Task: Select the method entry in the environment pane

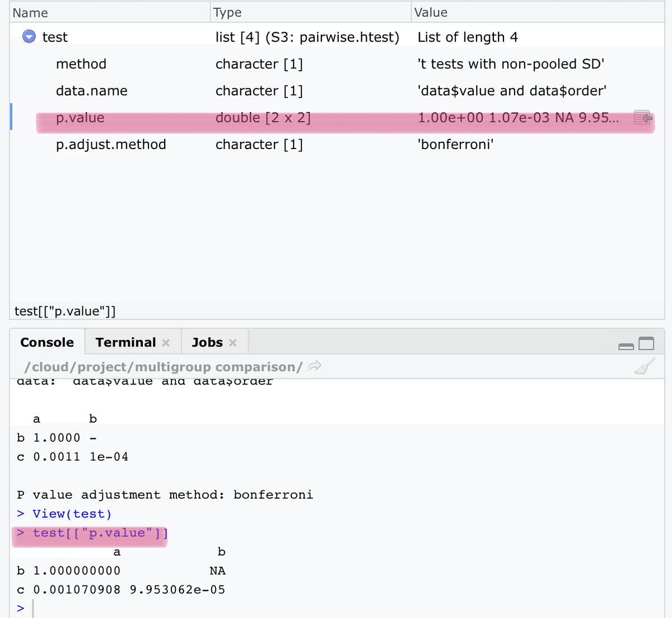Action: 81,64
